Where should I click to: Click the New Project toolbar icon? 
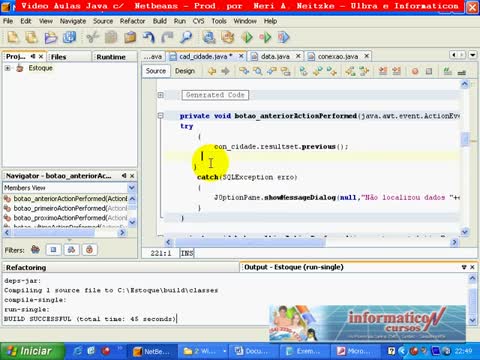[x=32, y=37]
